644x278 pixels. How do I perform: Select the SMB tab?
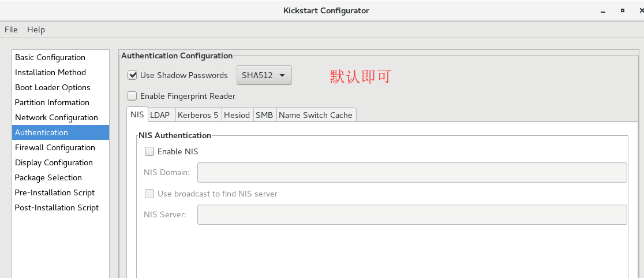[x=264, y=115]
